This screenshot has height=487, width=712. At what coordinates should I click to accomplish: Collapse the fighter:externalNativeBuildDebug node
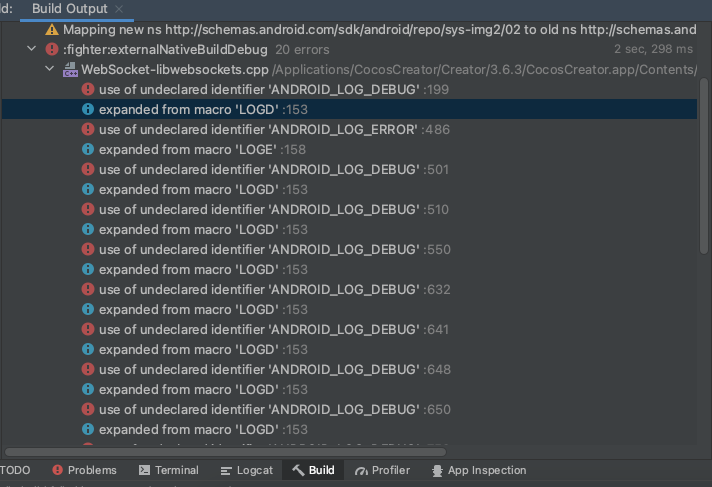[33, 49]
